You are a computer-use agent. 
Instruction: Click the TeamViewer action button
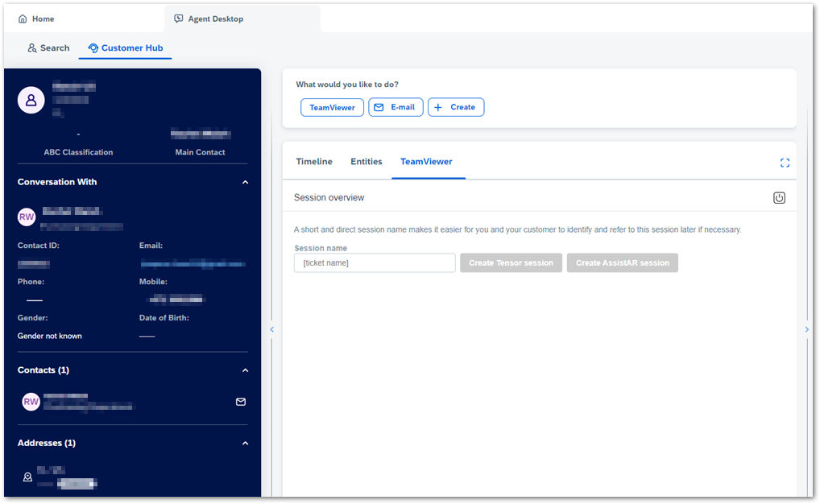[332, 107]
